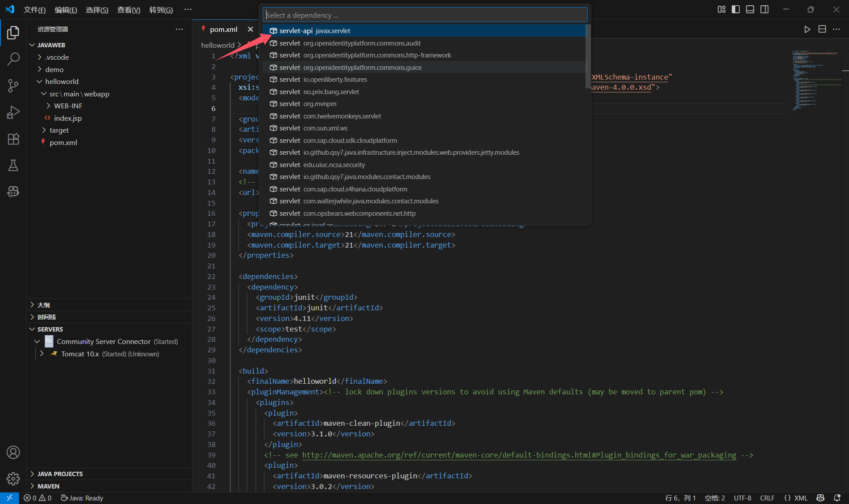Toggle primary side bar layout button
The image size is (849, 504).
[736, 9]
